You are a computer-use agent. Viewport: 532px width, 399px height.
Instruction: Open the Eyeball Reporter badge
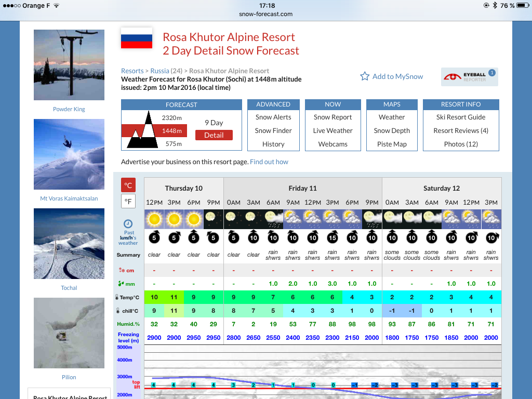[469, 77]
